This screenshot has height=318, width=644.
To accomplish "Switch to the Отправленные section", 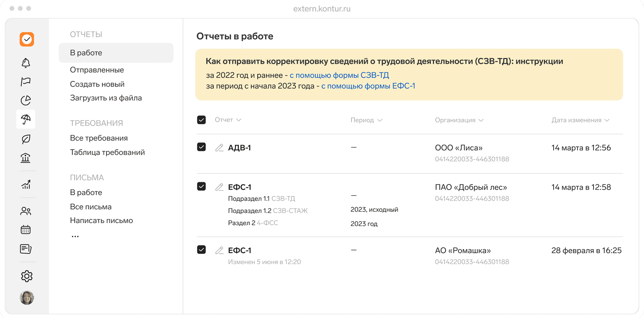I will 97,70.
